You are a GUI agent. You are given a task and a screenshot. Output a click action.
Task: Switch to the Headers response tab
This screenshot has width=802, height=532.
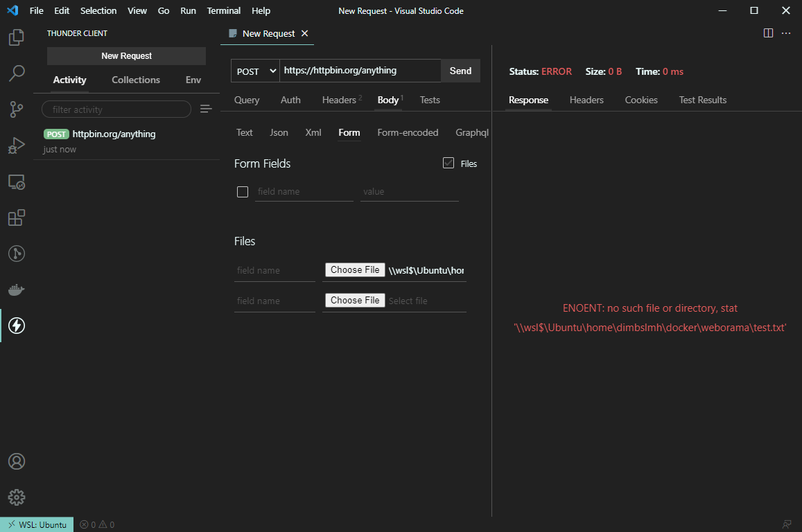(x=586, y=100)
